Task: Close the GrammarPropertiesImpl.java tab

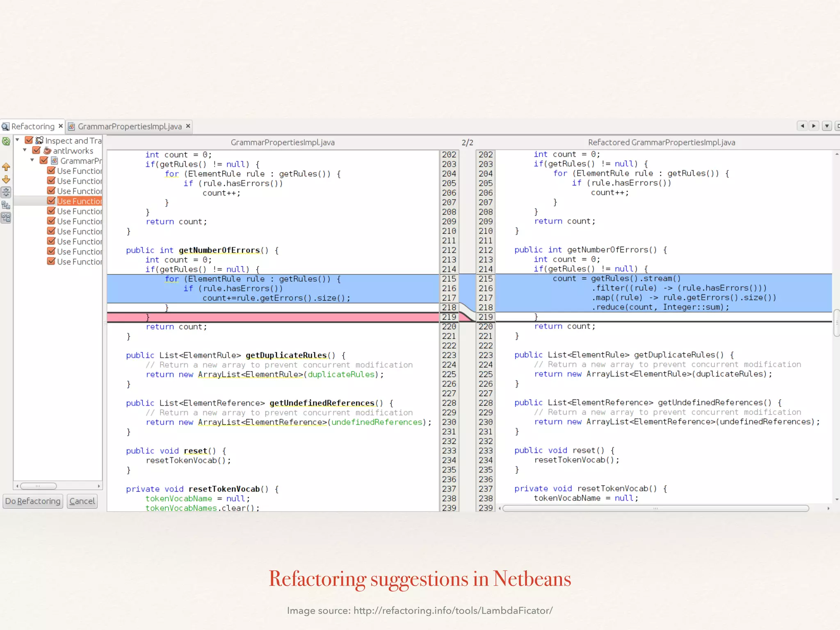Action: click(x=188, y=126)
